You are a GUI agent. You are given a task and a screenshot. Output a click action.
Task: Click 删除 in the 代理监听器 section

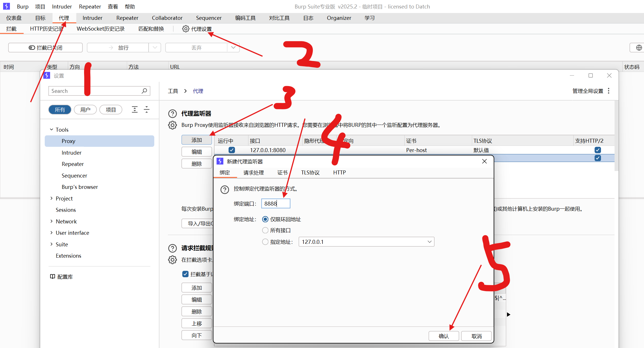tap(196, 164)
